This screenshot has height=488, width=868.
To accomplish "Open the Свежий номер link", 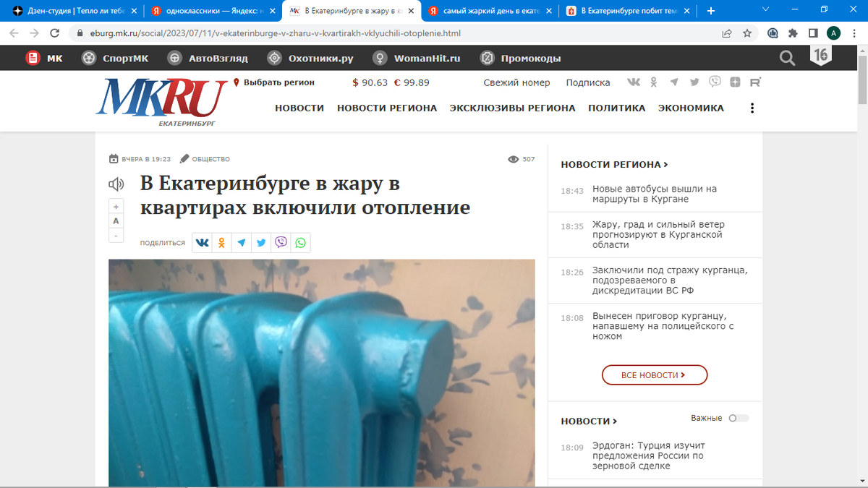I will 516,82.
